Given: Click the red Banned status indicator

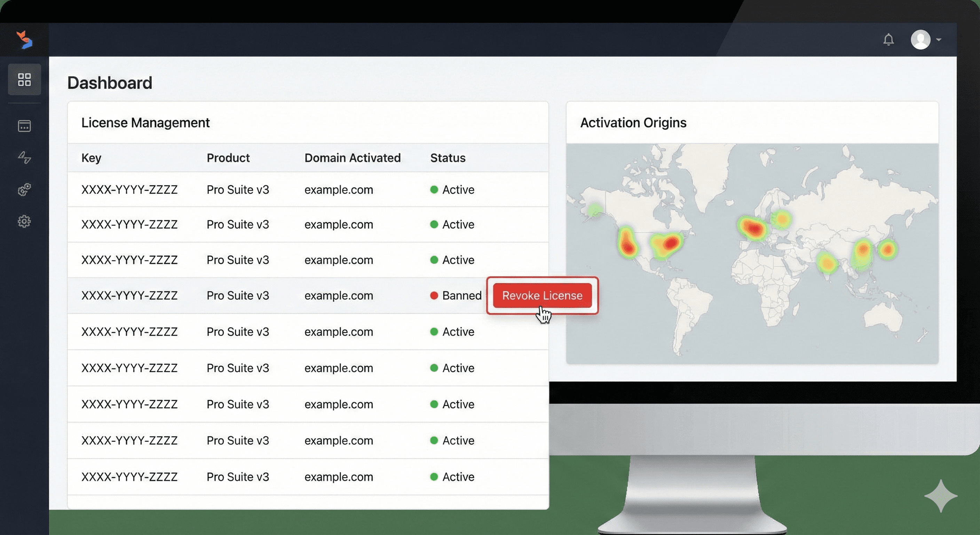Looking at the screenshot, I should click(434, 295).
